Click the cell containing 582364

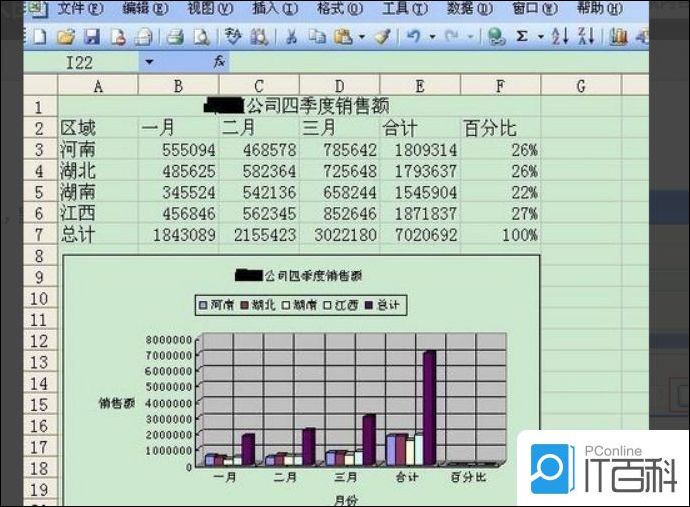259,171
